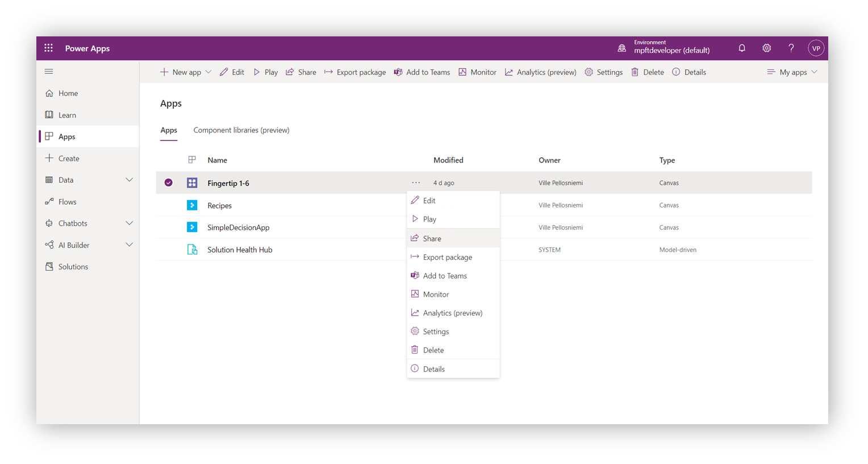The height and width of the screenshot is (464, 868).
Task: Choose Export package from context menu
Action: point(453,257)
